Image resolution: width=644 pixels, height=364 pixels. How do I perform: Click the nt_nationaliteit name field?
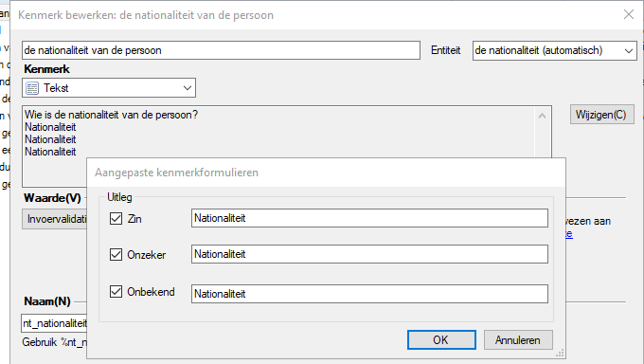(x=54, y=323)
